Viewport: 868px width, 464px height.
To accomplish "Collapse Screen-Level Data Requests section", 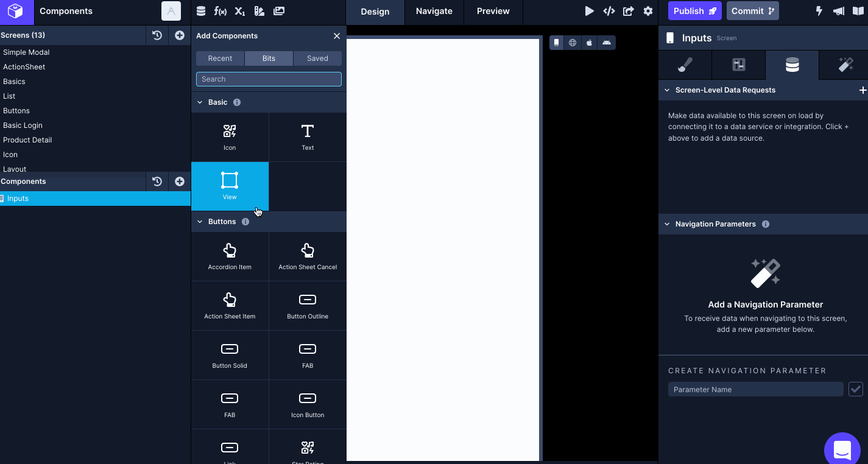I will tap(667, 90).
